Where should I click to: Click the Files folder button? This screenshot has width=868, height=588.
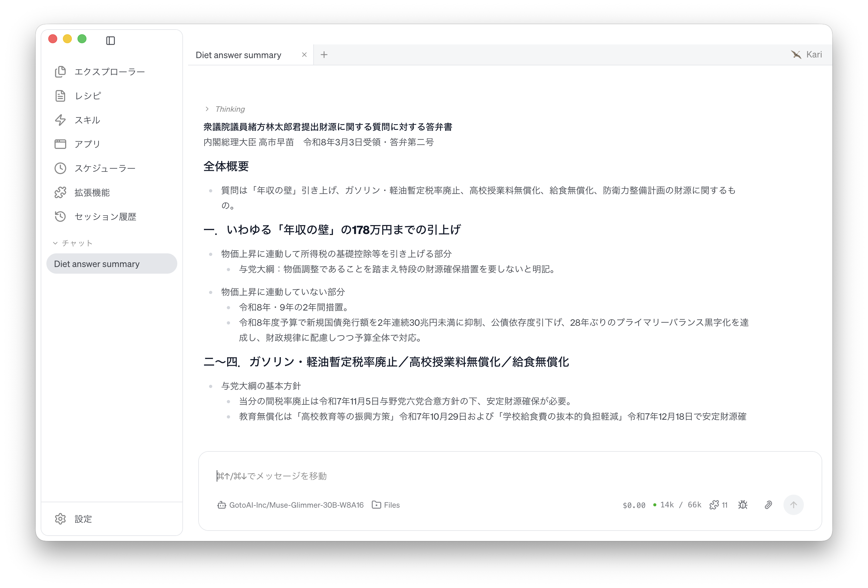click(x=386, y=505)
